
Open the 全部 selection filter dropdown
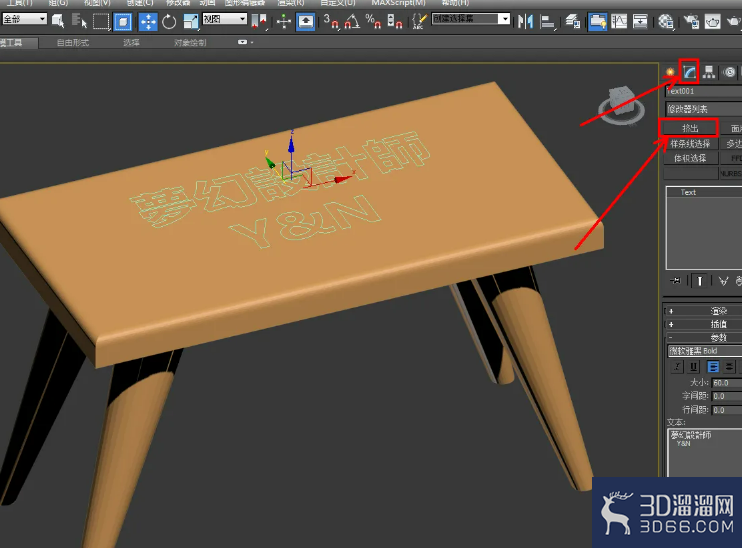pos(24,19)
